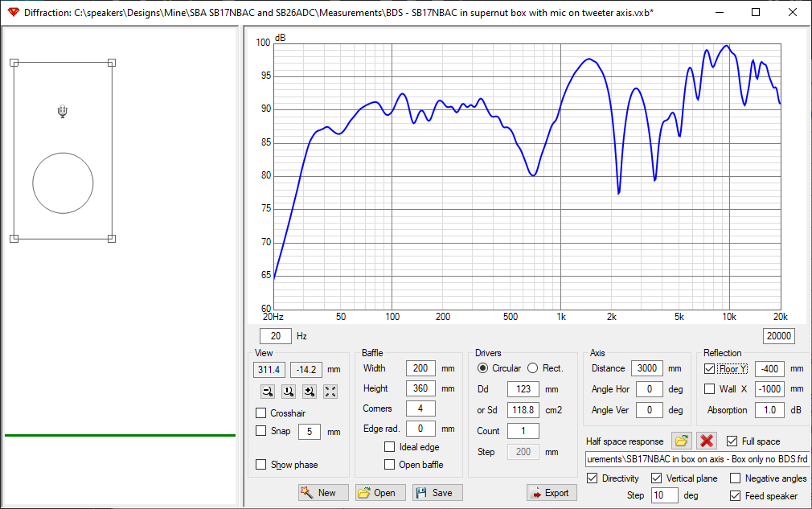The image size is (812, 509).
Task: Click the directivity Step degrees field
Action: [664, 495]
